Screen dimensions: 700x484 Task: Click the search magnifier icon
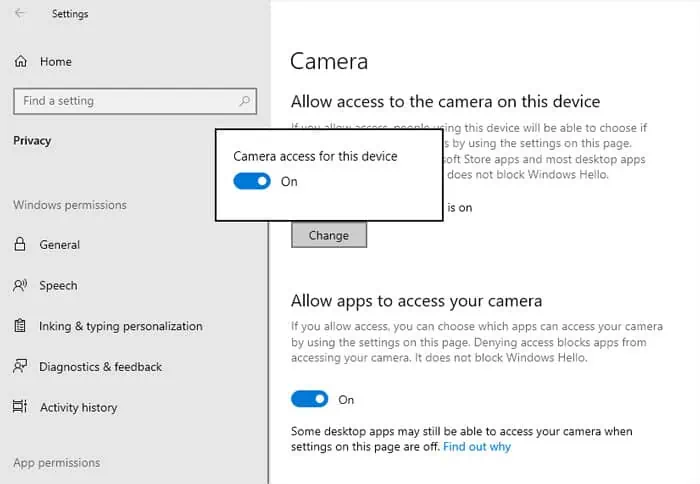[x=244, y=101]
